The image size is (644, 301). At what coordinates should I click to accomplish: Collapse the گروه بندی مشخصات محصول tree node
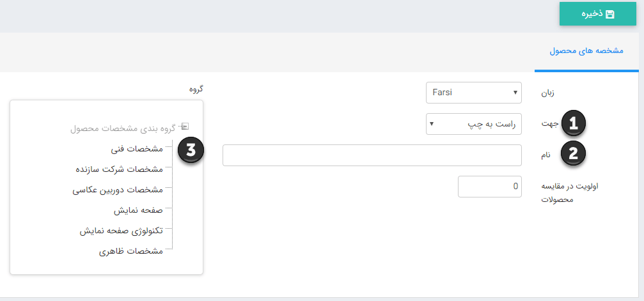click(185, 127)
